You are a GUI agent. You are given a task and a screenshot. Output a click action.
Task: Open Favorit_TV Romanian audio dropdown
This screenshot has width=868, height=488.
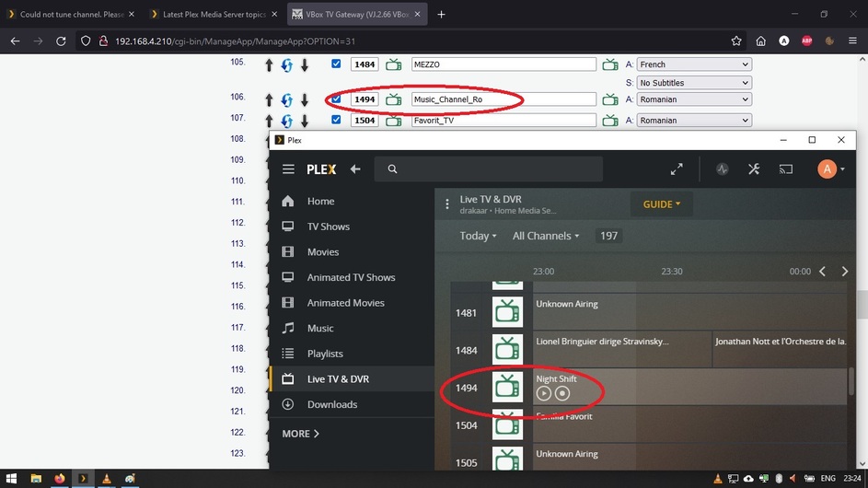pyautogui.click(x=694, y=121)
